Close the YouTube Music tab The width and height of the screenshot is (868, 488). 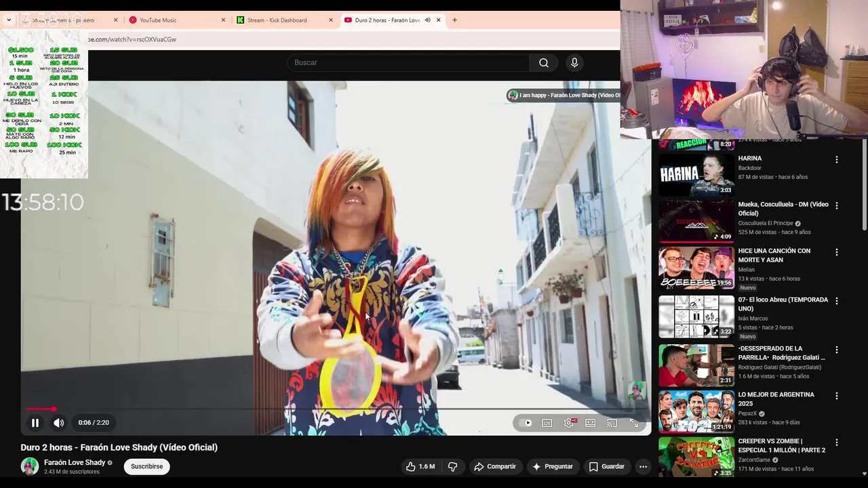point(223,20)
